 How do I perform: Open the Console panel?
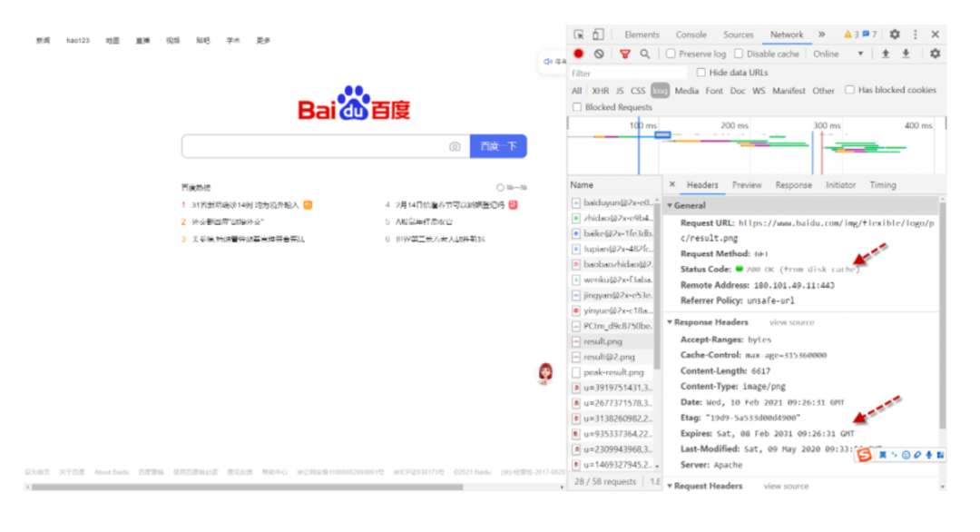[x=691, y=34]
